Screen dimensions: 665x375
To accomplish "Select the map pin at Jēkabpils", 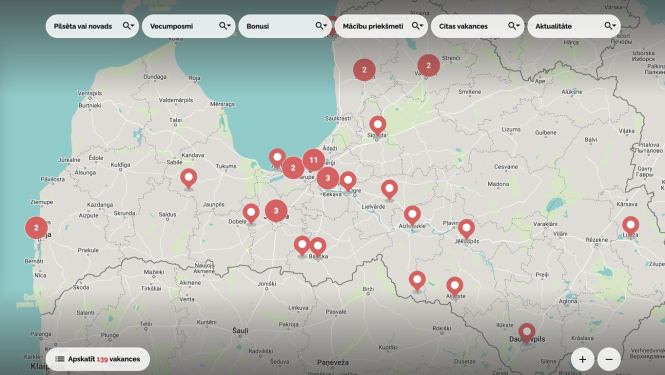I will [x=467, y=230].
